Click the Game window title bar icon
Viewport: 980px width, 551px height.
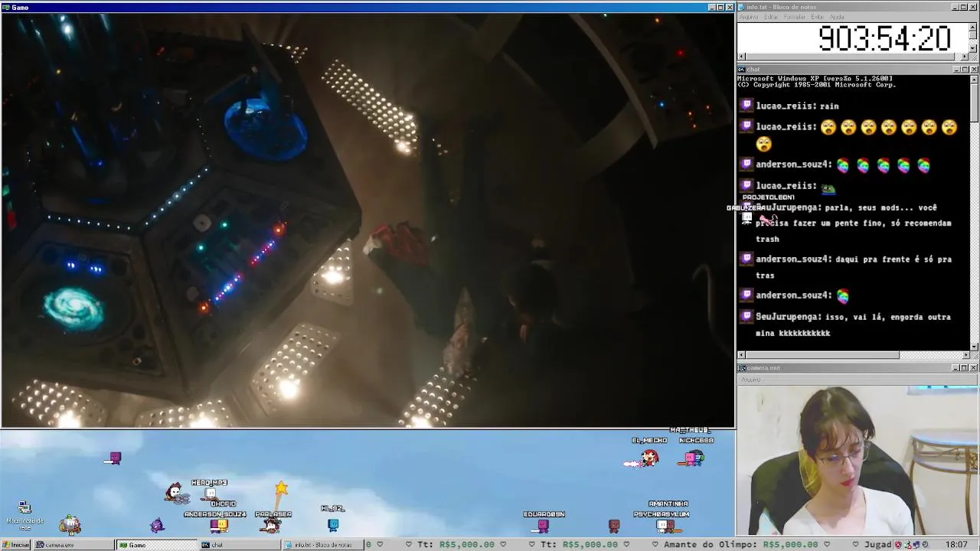6,8
